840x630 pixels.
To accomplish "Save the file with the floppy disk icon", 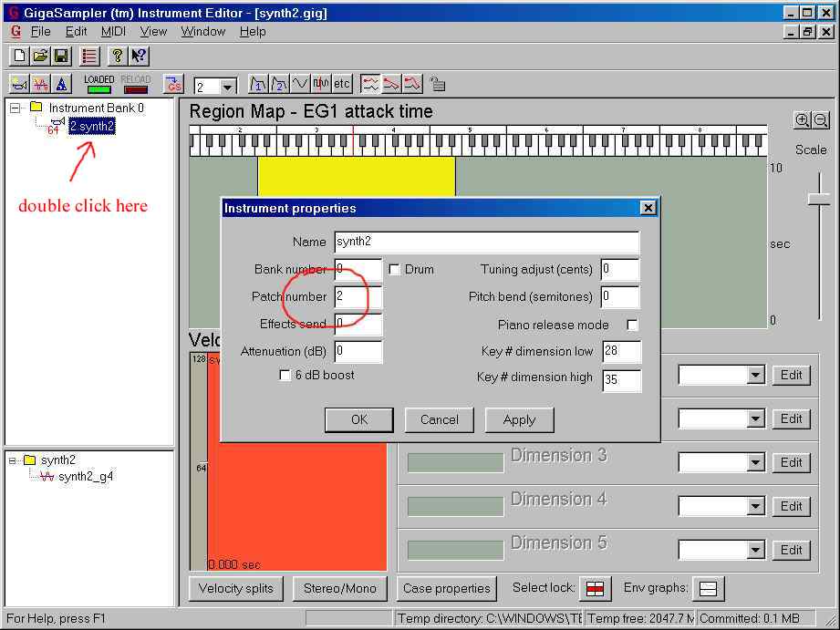I will [61, 56].
